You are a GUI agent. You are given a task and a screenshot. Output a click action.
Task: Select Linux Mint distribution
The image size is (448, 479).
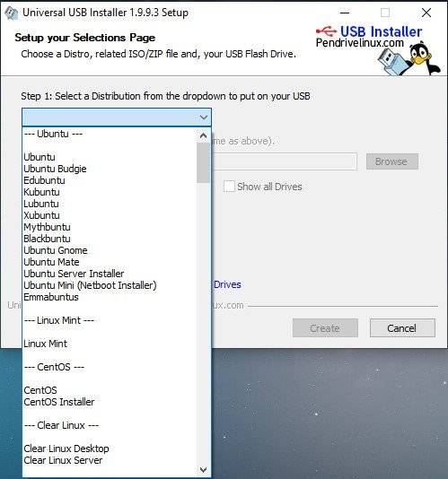(x=110, y=344)
